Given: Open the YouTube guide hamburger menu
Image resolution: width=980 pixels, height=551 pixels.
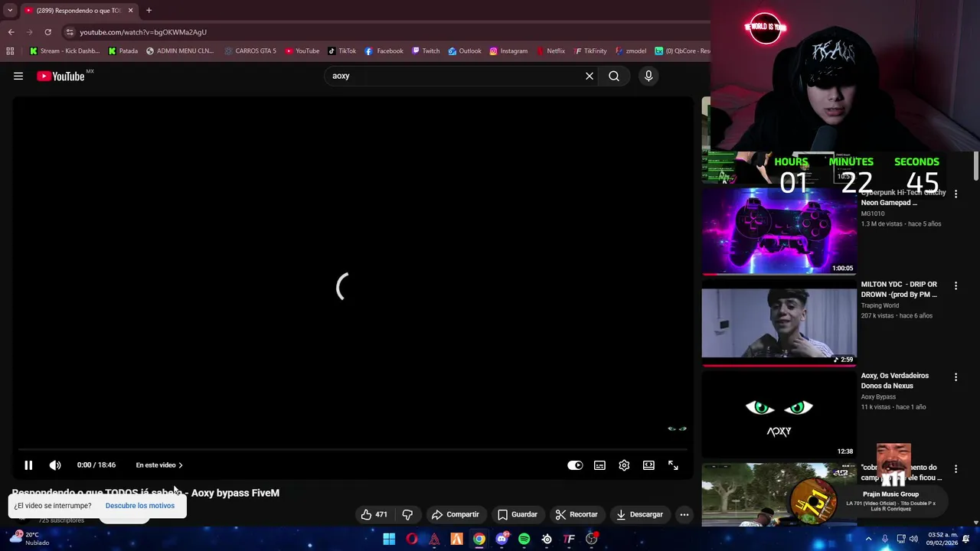Looking at the screenshot, I should click(18, 76).
